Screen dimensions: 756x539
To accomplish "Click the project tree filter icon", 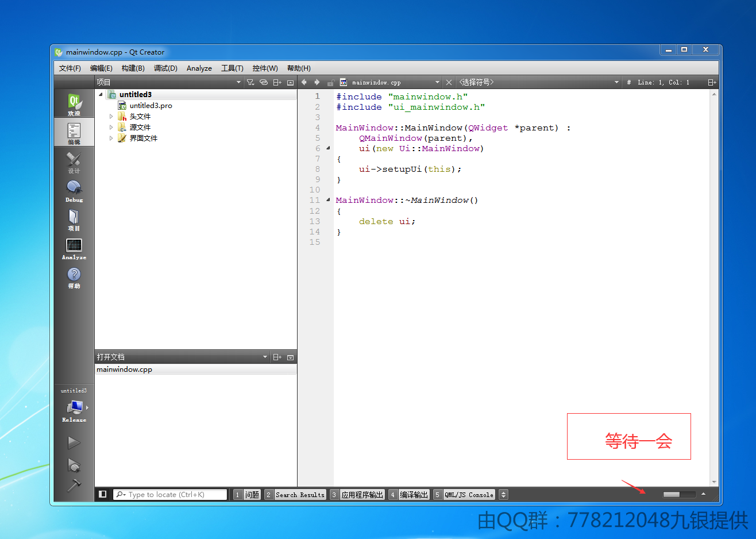I will [x=250, y=82].
